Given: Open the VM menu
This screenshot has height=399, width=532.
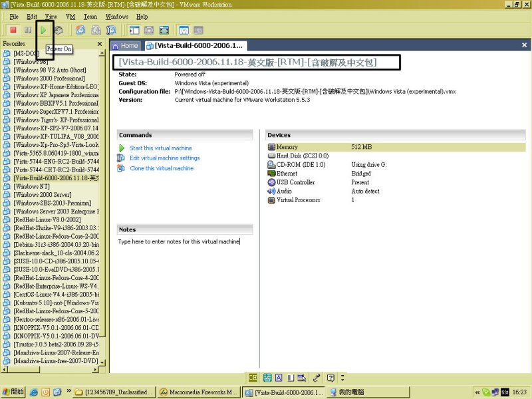Looking at the screenshot, I should point(70,17).
